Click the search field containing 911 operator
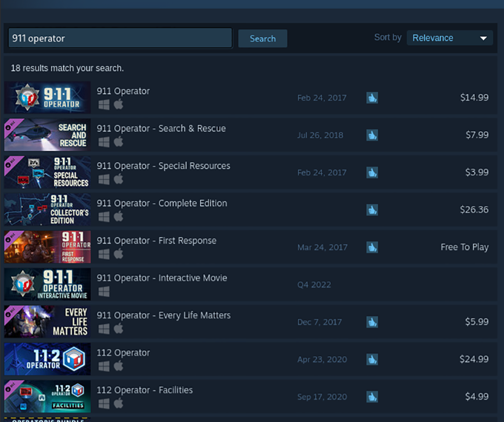The height and width of the screenshot is (422, 504). tap(120, 38)
